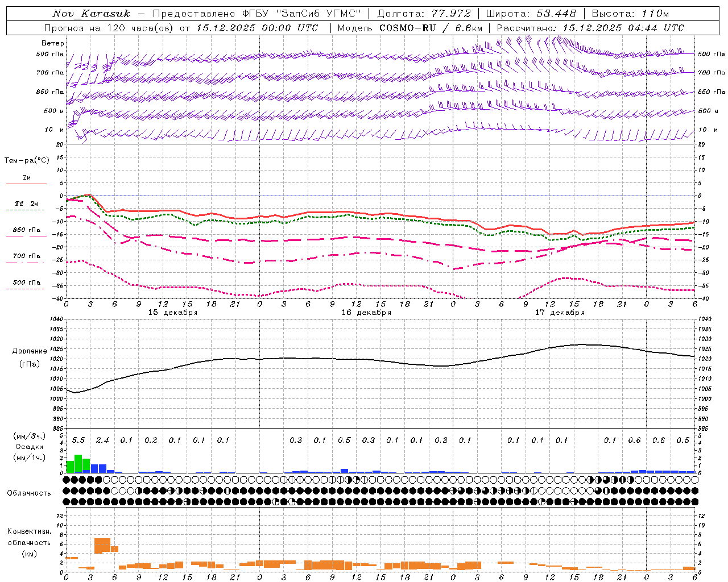Click the Рассчитано 15.12.2025 04:44 UTC timestamp
This screenshot has height=582, width=728.
pyautogui.click(x=590, y=28)
